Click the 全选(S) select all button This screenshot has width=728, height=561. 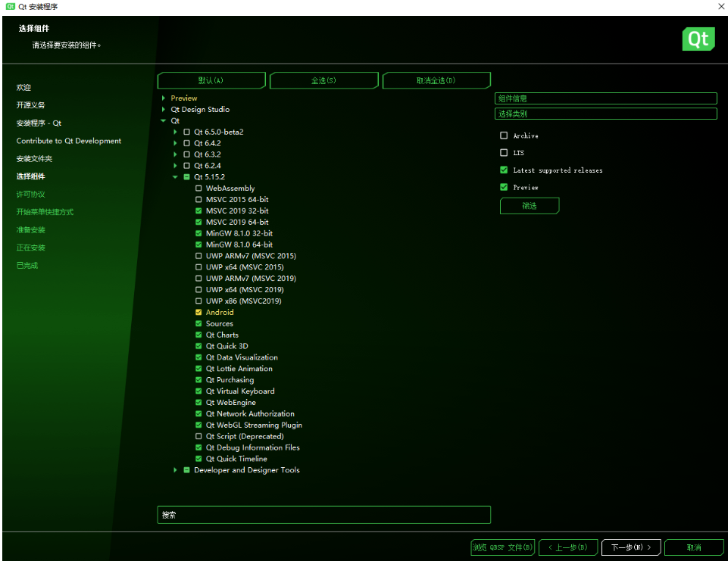tap(323, 80)
